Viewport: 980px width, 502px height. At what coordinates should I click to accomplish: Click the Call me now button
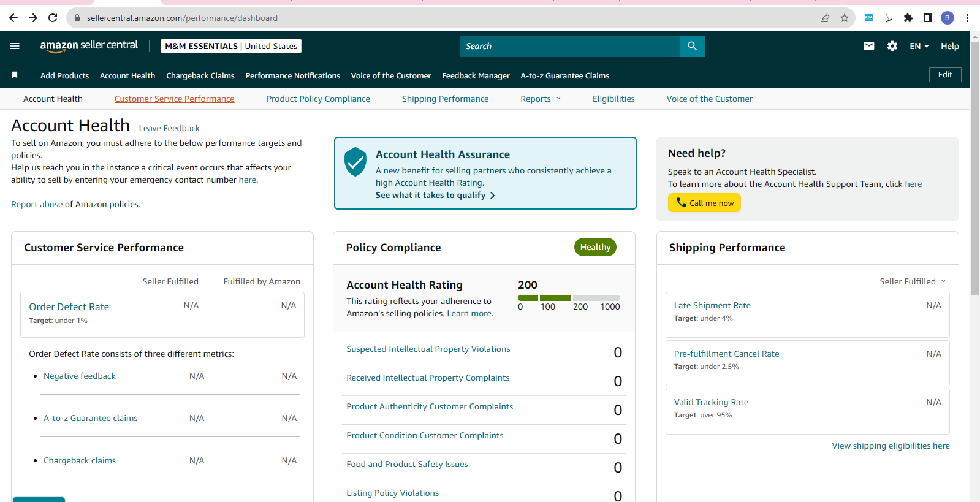pyautogui.click(x=704, y=203)
